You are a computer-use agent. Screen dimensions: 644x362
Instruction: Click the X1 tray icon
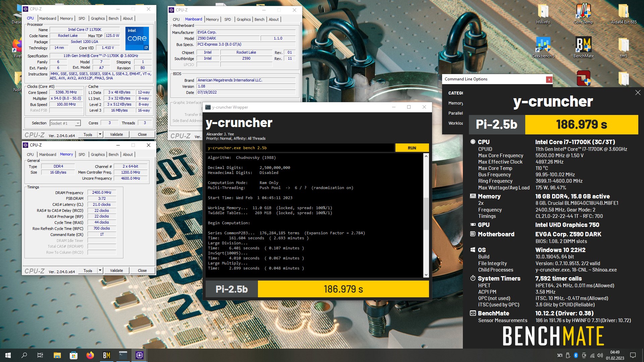coord(559,355)
